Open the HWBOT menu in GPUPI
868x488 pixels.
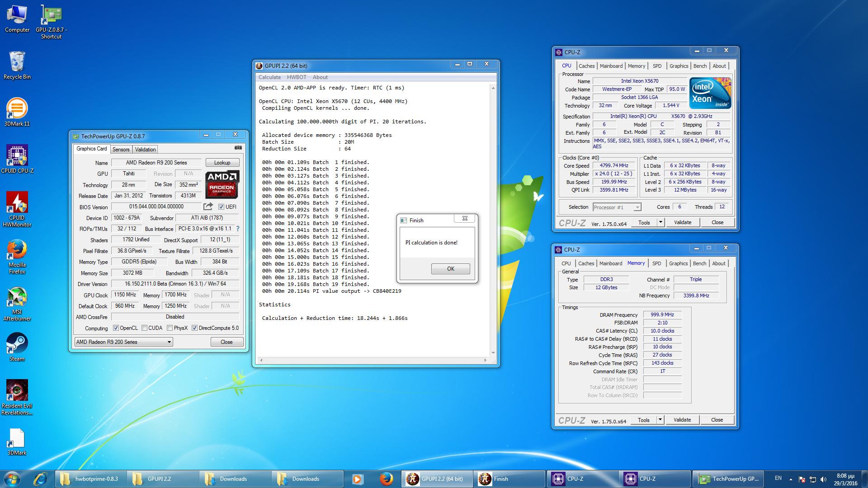click(297, 77)
